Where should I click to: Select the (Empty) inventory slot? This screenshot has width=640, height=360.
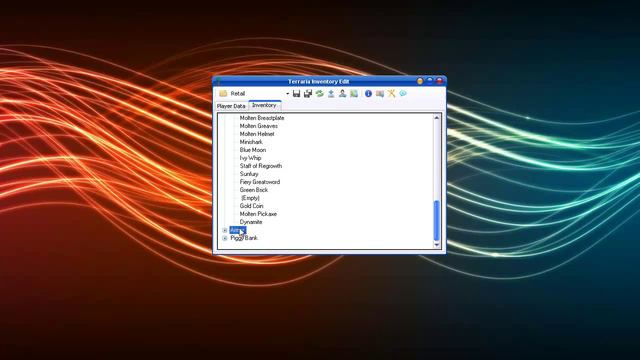[250, 198]
